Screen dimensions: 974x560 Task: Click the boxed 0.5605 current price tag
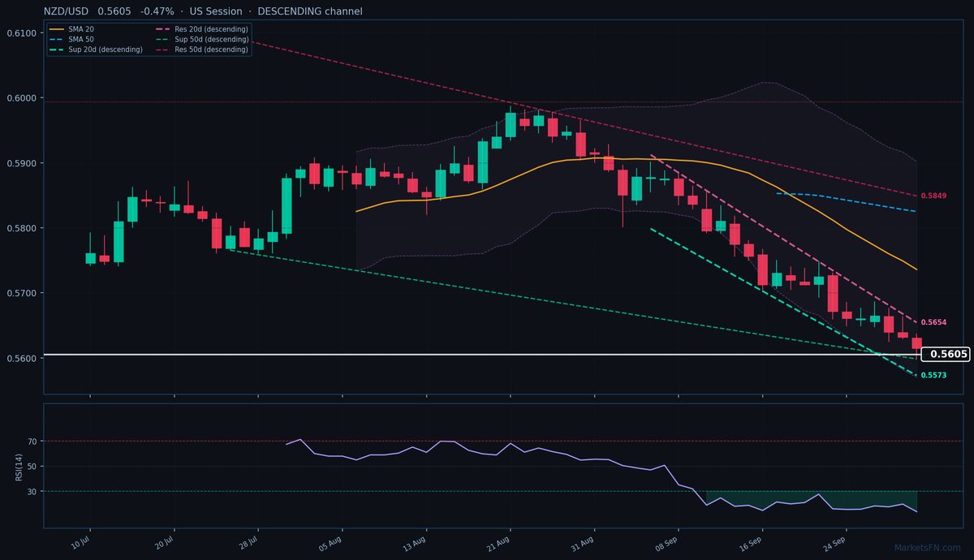(946, 355)
